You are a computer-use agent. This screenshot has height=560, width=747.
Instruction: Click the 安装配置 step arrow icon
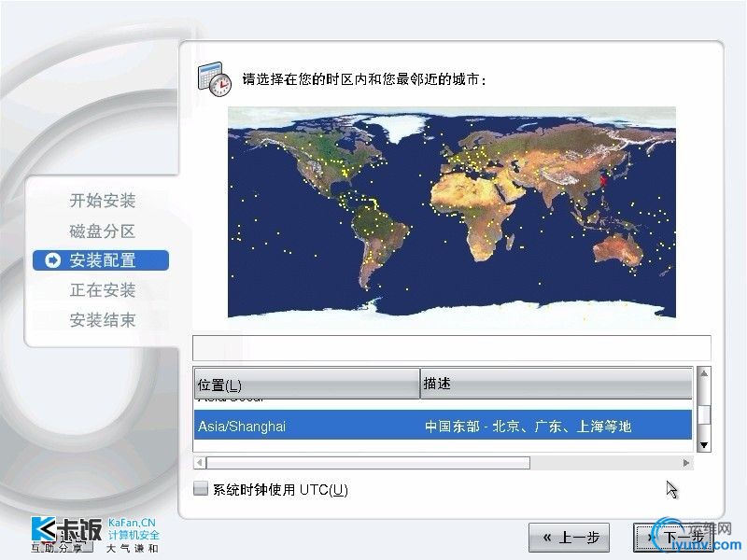pos(52,260)
